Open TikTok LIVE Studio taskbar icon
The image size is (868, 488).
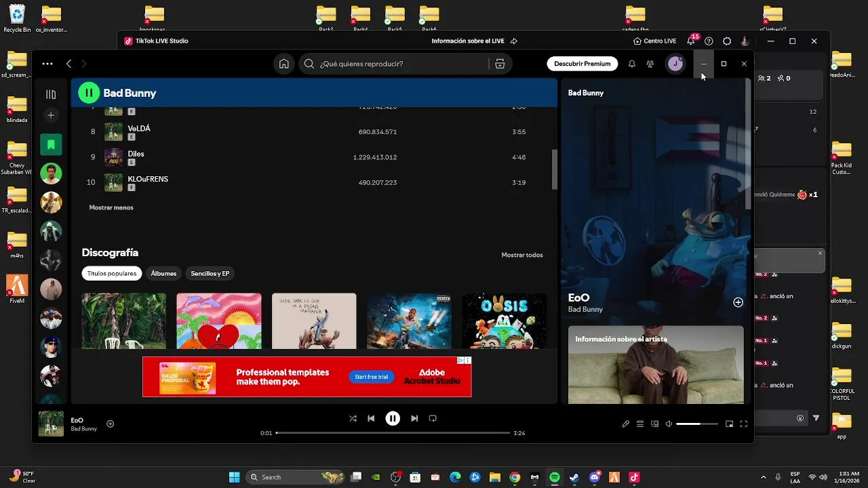(x=634, y=477)
